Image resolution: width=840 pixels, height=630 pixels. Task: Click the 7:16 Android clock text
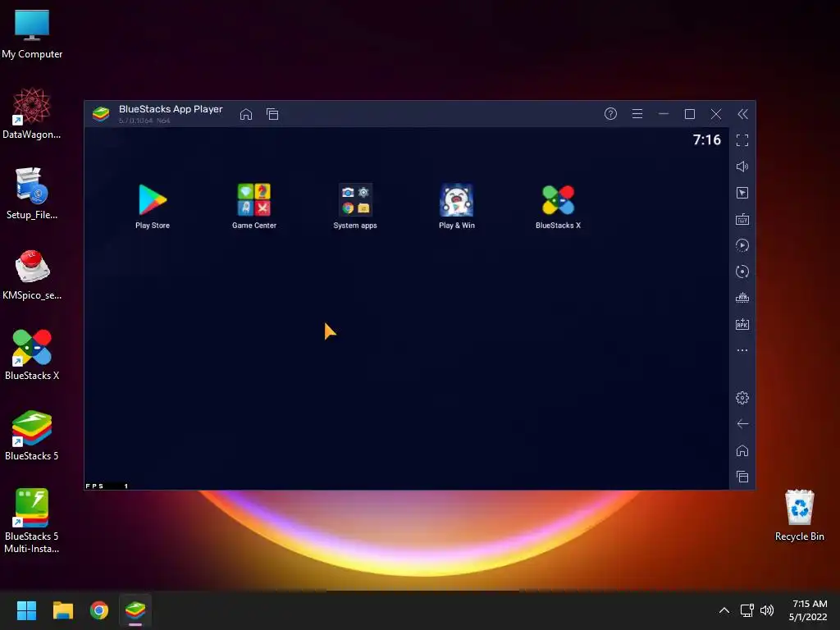coord(706,139)
